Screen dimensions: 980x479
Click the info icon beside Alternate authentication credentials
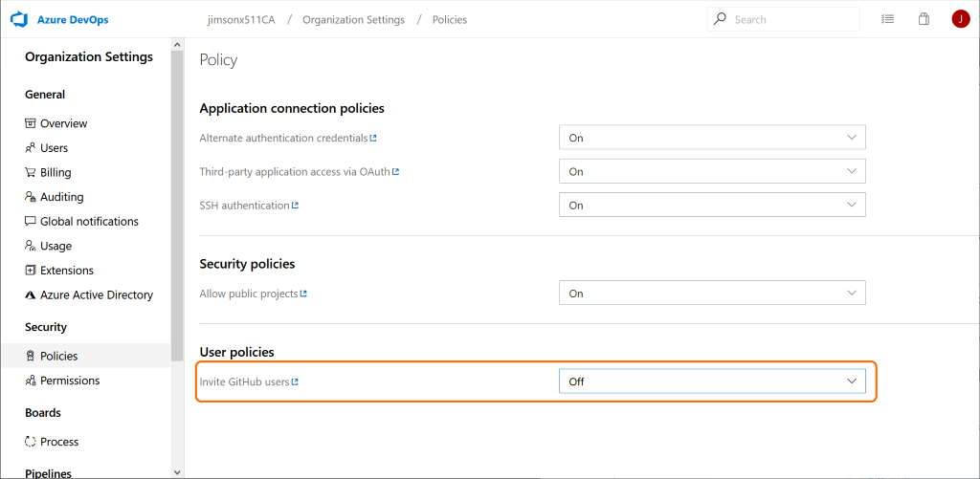pos(373,139)
